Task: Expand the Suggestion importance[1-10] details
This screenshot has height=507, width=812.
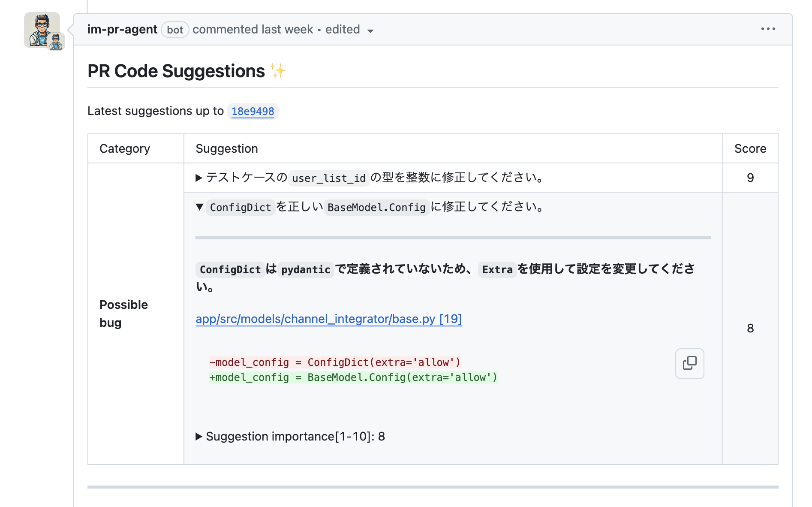Action: [x=199, y=437]
